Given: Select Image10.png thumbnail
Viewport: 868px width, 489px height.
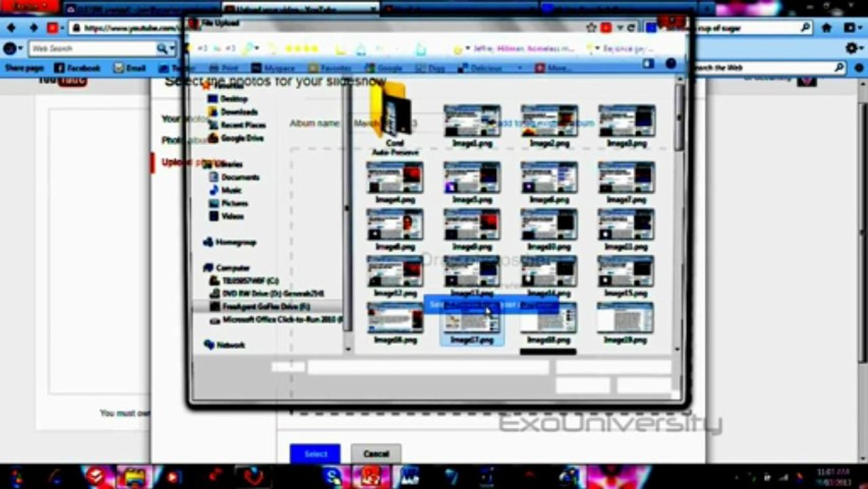Looking at the screenshot, I should 549,224.
